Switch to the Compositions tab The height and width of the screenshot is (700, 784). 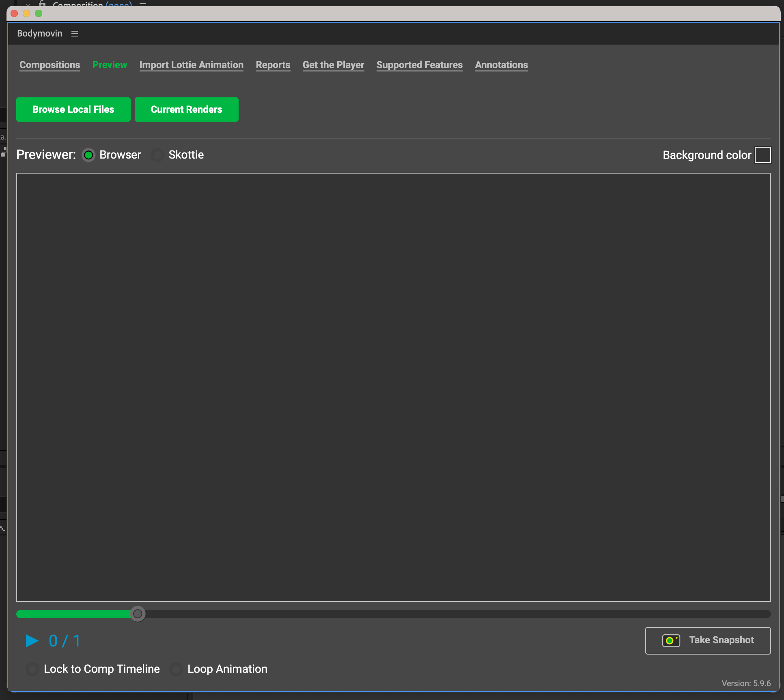pos(50,65)
